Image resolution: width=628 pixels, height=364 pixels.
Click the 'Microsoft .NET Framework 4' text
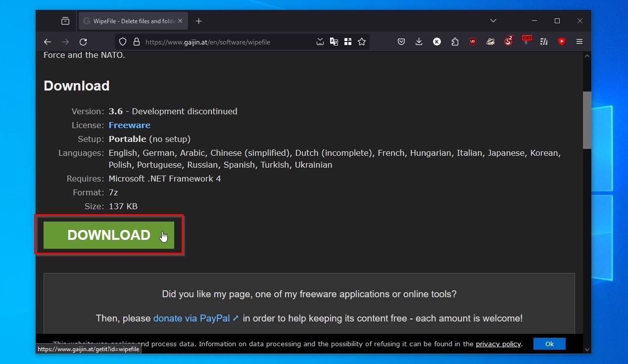(165, 179)
